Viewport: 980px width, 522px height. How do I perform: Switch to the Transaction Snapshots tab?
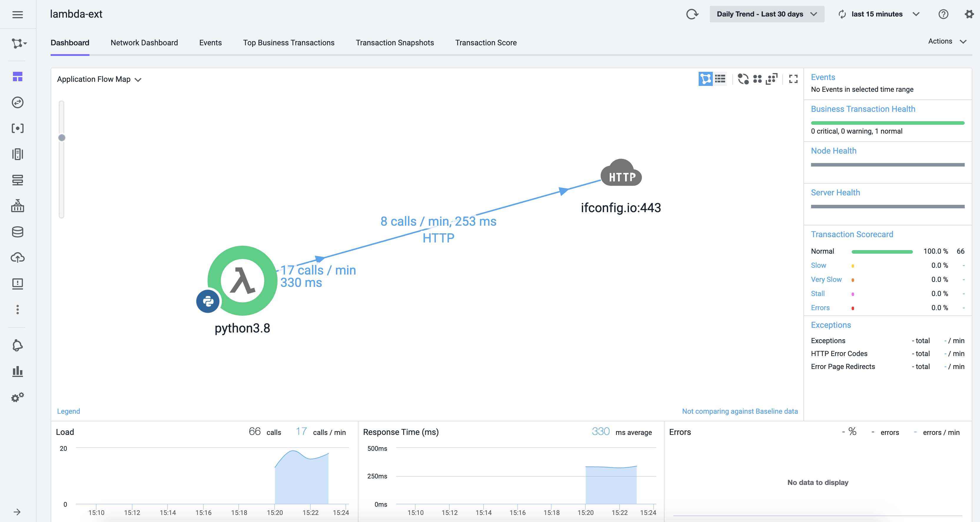point(395,43)
